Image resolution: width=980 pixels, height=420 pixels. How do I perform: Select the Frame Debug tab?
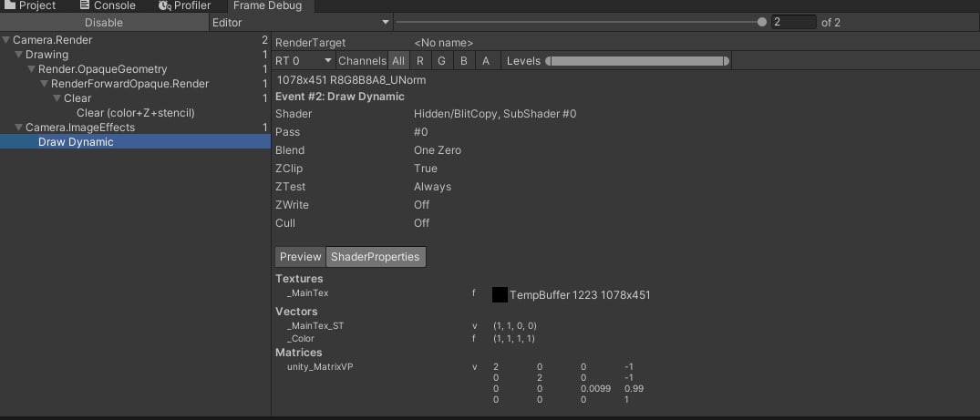point(267,5)
